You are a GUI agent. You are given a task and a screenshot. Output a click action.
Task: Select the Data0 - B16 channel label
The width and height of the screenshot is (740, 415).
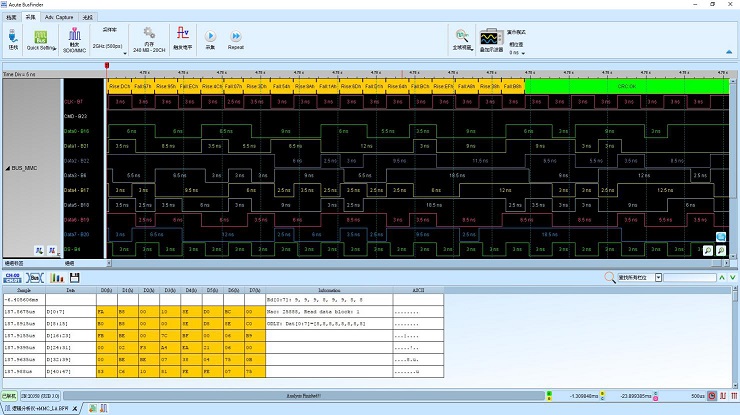[77, 131]
